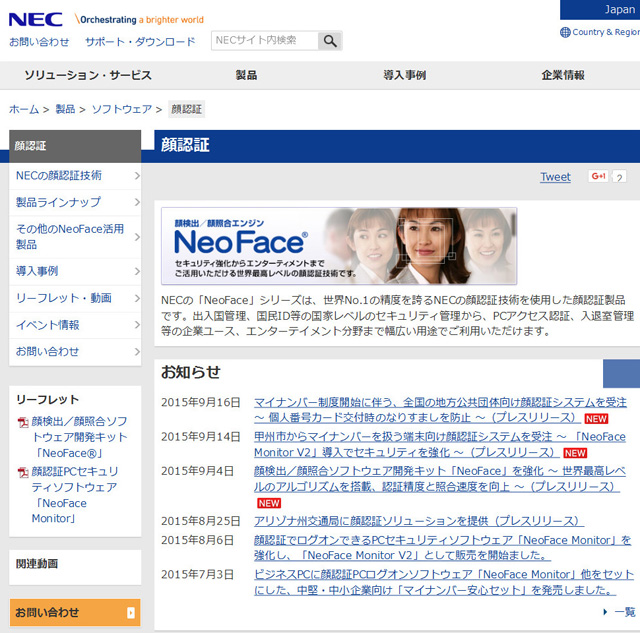Open 2015年9月16日 マイナンバー制度 news link

(x=440, y=410)
